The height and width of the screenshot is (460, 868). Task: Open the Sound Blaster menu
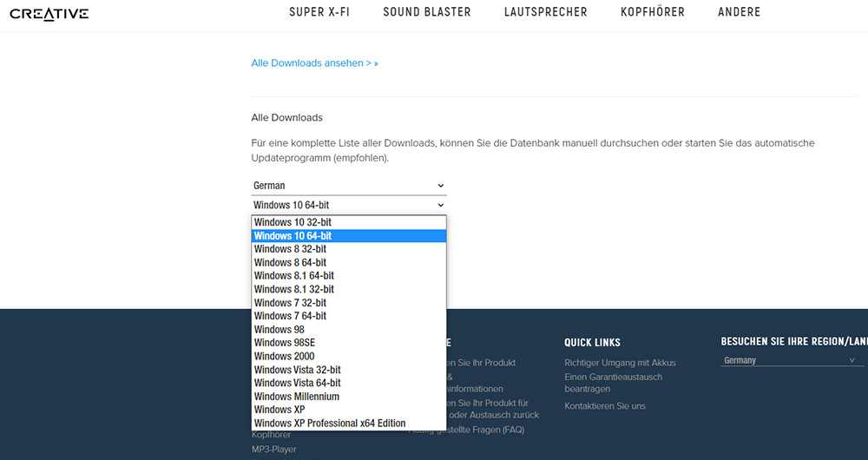(x=426, y=12)
